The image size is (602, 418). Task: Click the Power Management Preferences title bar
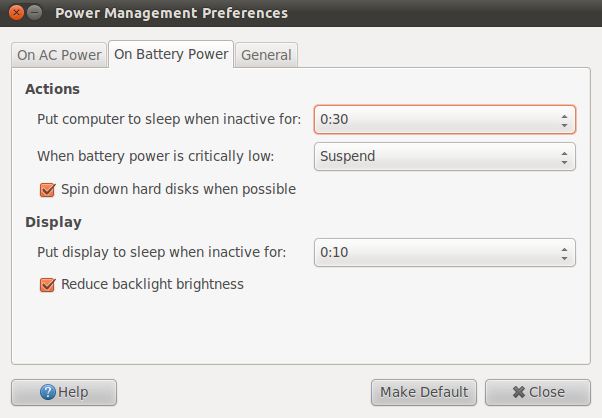coord(300,13)
